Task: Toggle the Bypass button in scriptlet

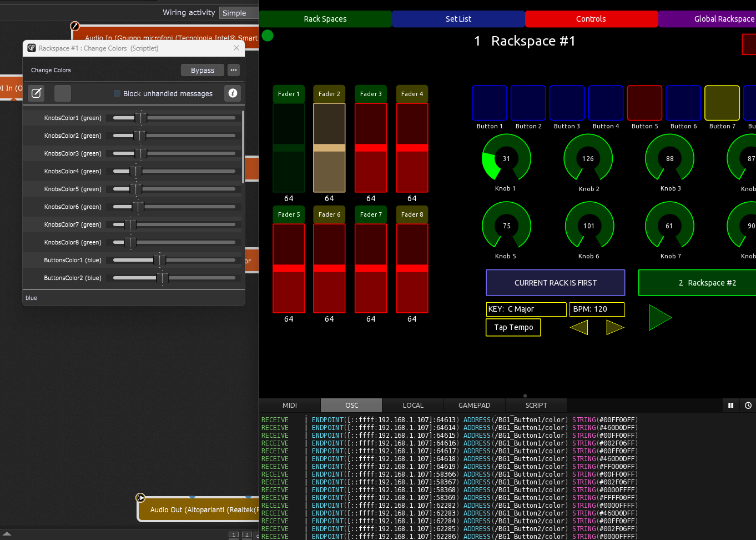Action: (x=202, y=70)
